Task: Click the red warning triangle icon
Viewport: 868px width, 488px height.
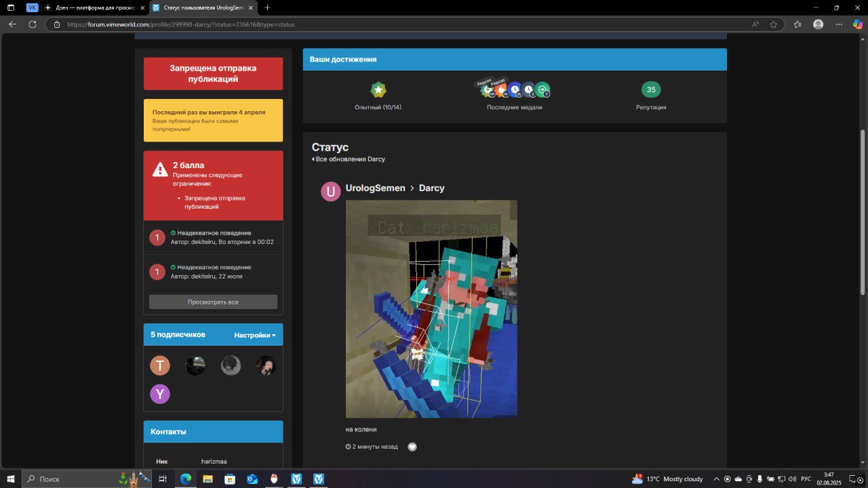Action: point(159,169)
